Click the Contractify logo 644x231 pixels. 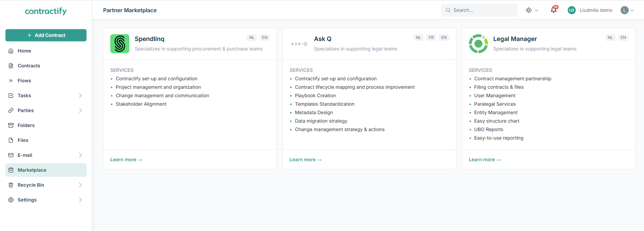(46, 11)
